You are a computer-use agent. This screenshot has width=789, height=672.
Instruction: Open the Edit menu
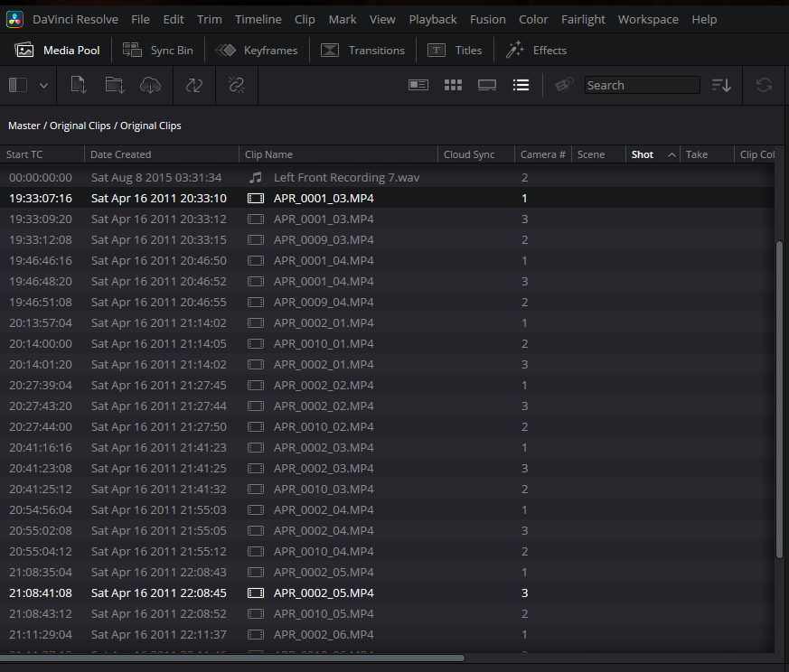[x=174, y=20]
